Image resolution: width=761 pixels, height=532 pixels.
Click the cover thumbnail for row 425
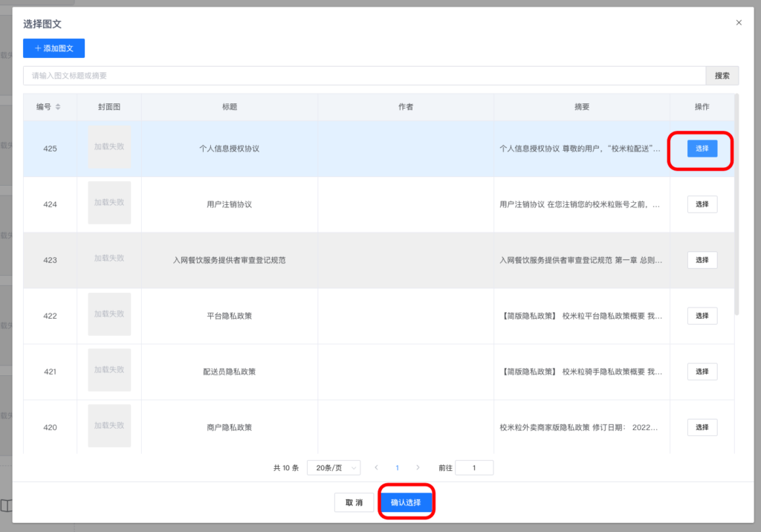[109, 149]
